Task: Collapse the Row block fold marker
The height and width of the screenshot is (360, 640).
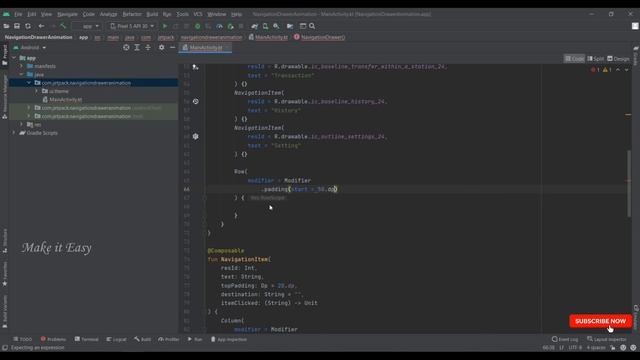Action: (205, 198)
